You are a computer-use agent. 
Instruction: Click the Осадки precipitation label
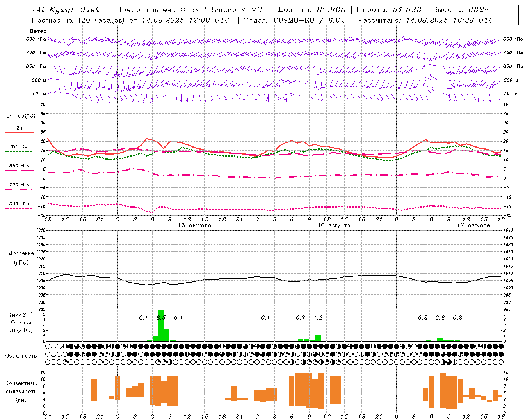(21, 322)
